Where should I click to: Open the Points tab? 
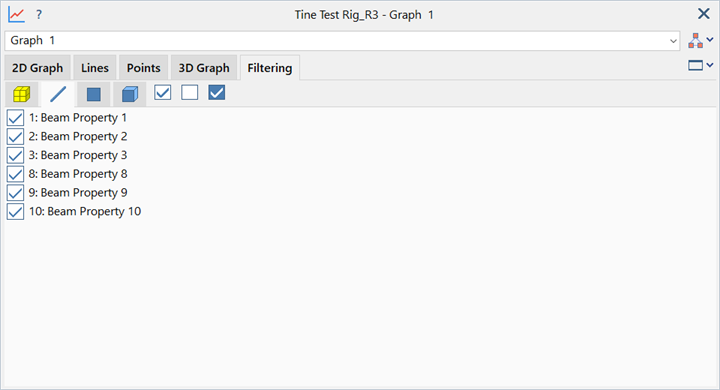tap(143, 68)
